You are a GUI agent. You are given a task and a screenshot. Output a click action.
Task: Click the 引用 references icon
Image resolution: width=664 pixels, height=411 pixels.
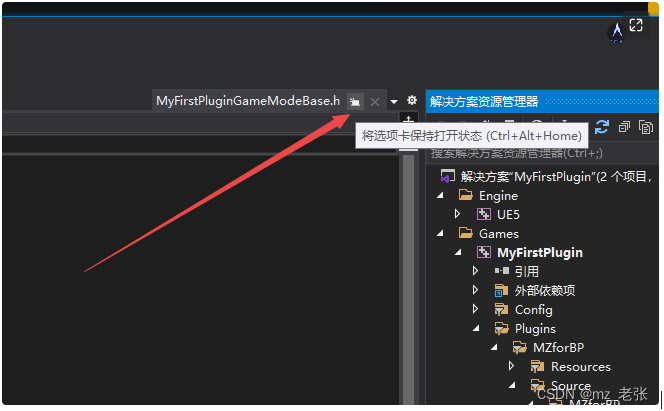click(x=502, y=270)
